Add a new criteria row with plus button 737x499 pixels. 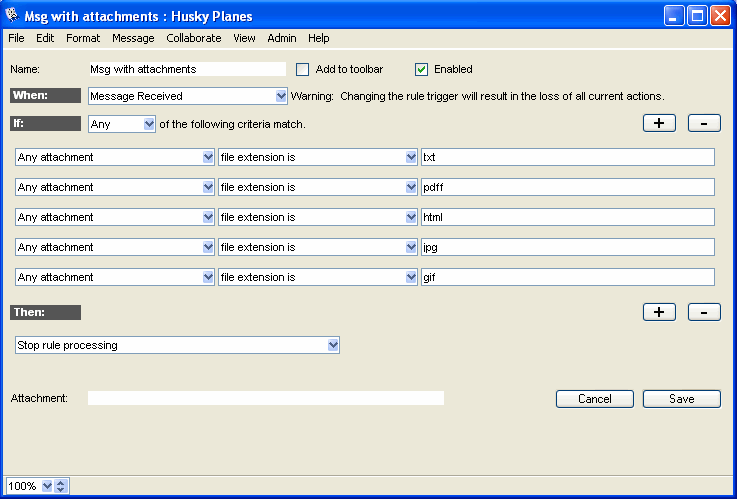pos(658,123)
